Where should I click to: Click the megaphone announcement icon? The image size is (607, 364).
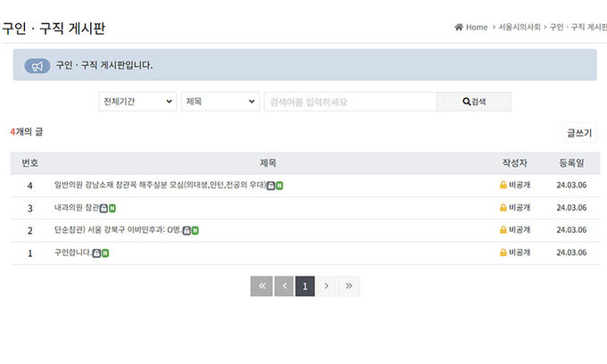pos(37,66)
